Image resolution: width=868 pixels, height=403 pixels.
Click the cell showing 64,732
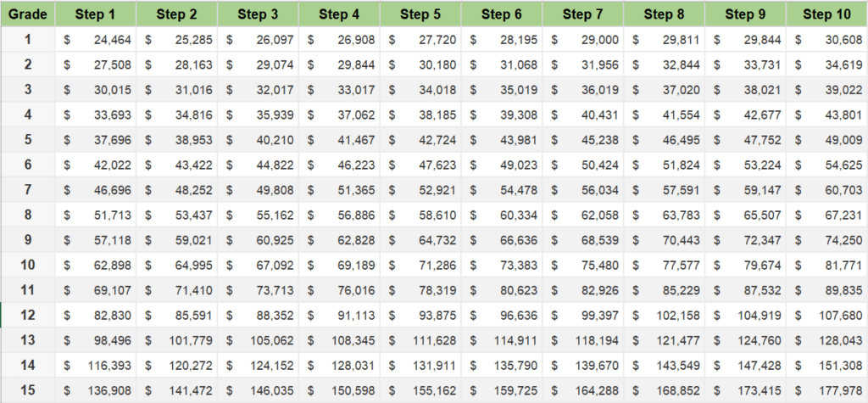[420, 239]
